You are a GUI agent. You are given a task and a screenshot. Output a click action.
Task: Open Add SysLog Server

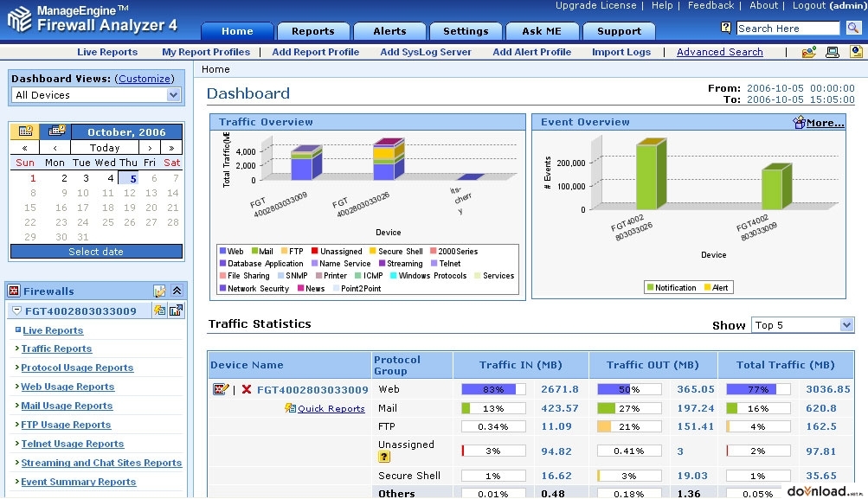pos(426,52)
